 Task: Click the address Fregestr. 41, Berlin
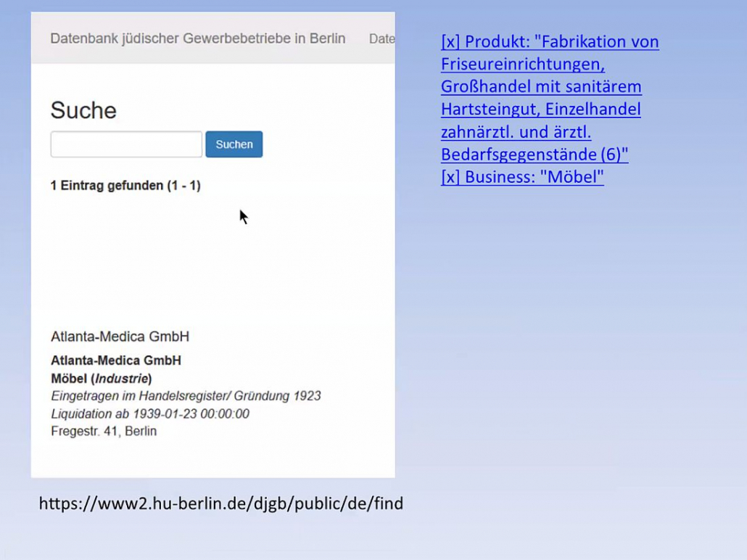coord(104,432)
